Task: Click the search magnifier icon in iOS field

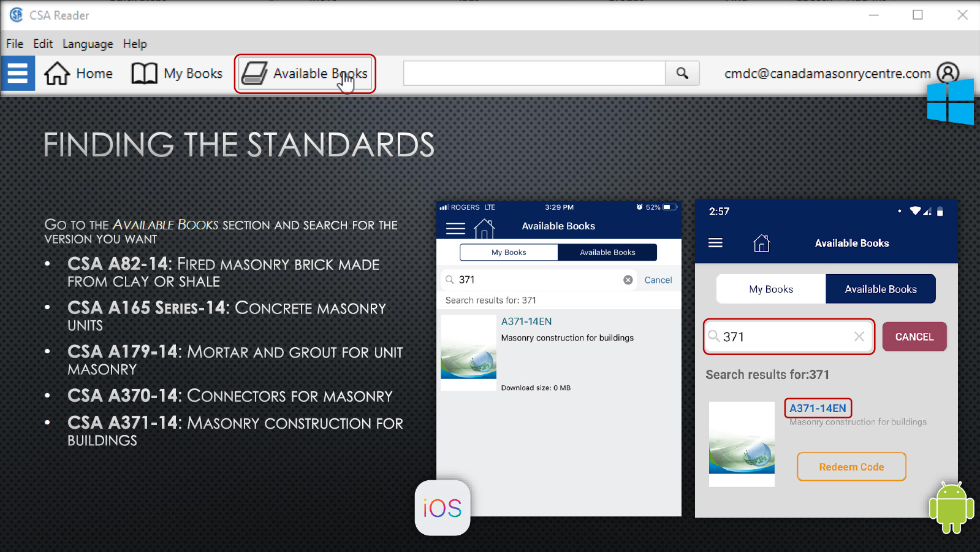Action: pos(450,280)
